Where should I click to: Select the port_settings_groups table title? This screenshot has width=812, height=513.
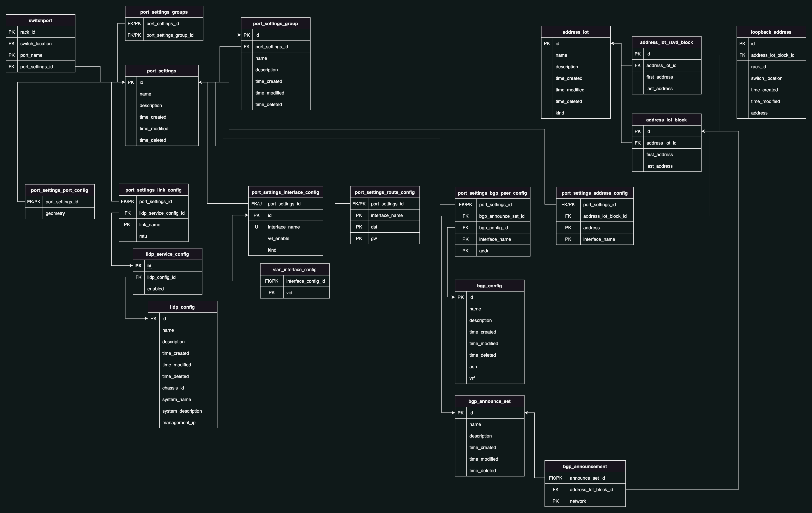[x=164, y=12]
